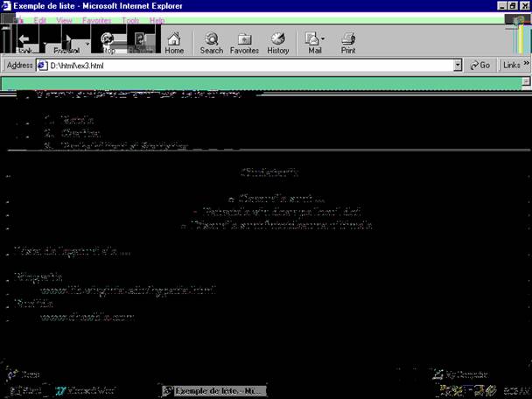Print the page with Print button
The width and height of the screenshot is (532, 399).
coord(348,42)
